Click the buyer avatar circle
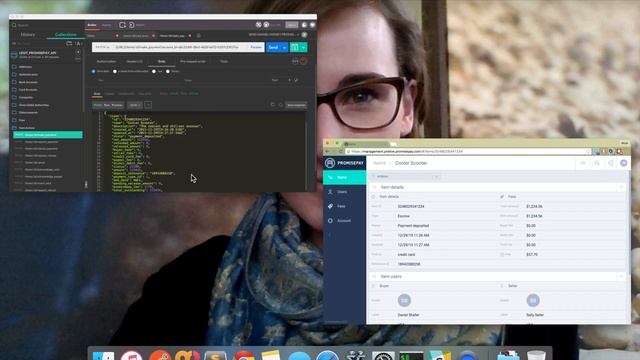Screen dimensions: 640x360 404,300
